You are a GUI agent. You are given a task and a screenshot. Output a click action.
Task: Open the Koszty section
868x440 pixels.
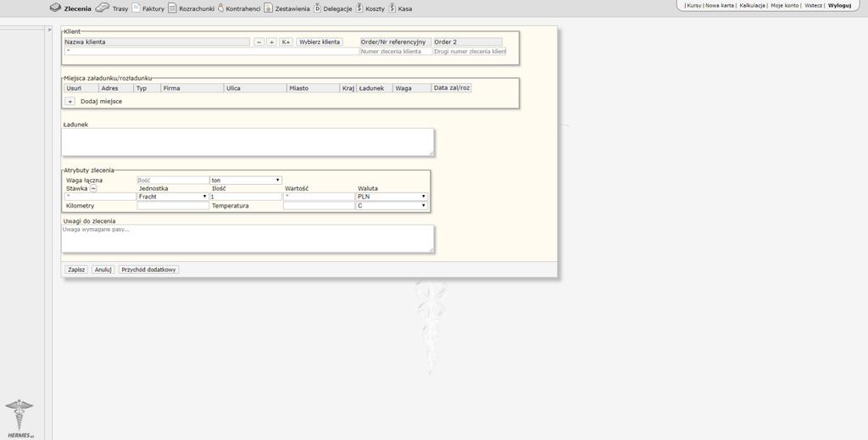point(375,8)
